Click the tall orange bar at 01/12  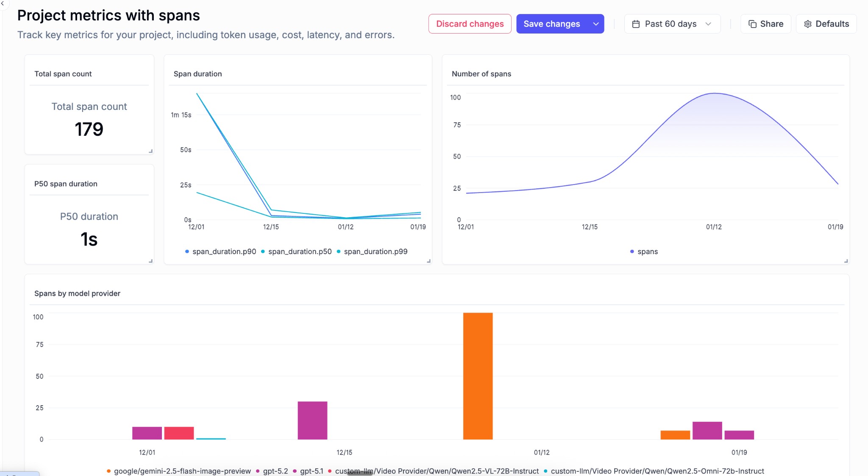coord(478,375)
